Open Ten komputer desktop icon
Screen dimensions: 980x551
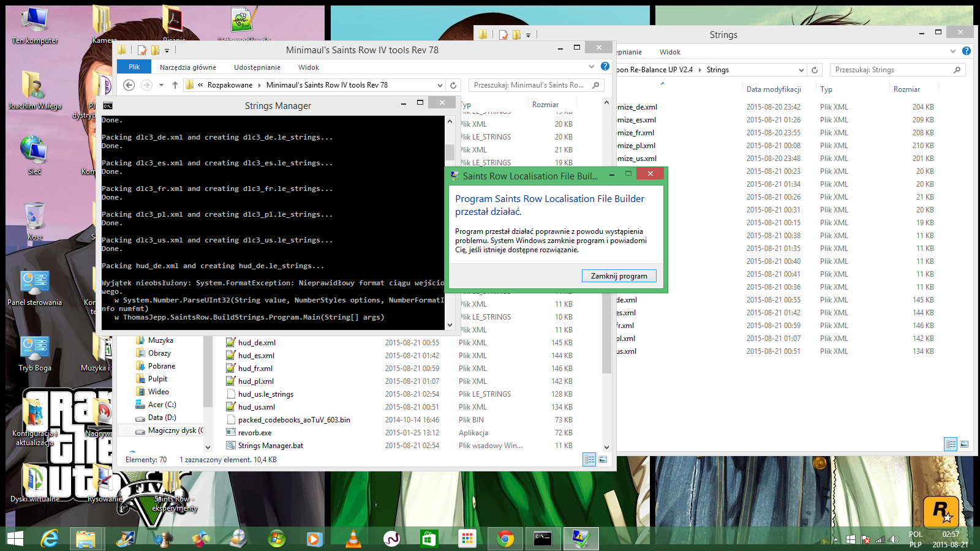(x=35, y=26)
